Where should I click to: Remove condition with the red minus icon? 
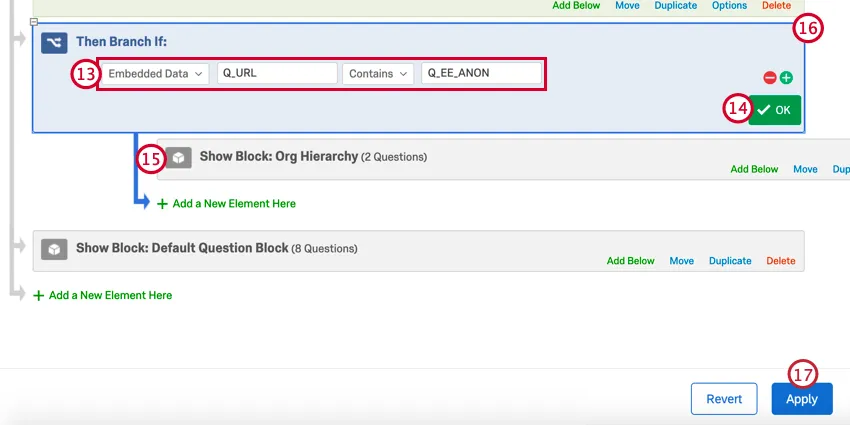tap(769, 77)
